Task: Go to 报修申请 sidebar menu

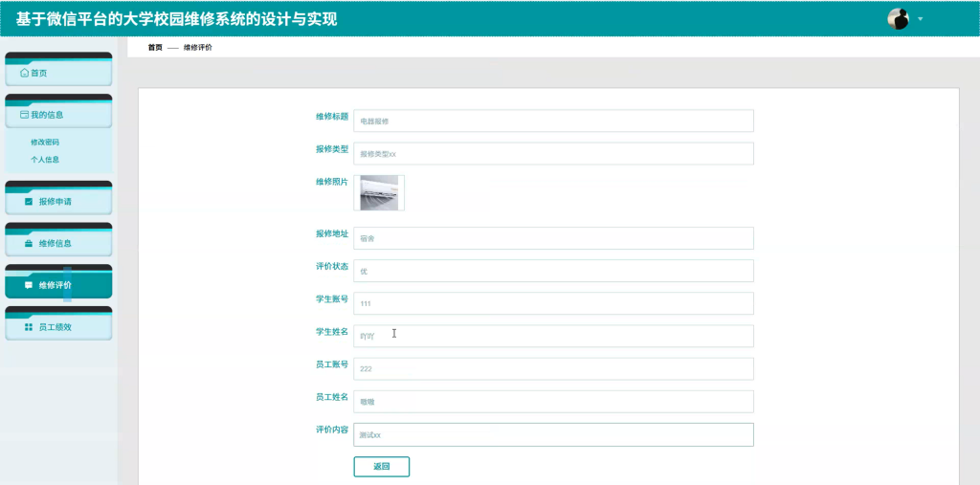Action: [58, 198]
